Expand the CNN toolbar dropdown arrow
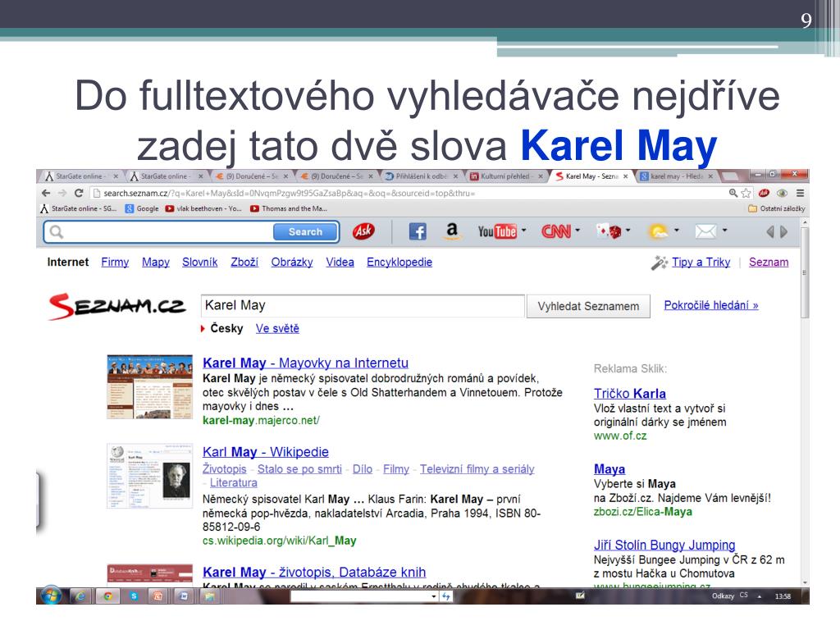The width and height of the screenshot is (840, 630). click(x=577, y=231)
